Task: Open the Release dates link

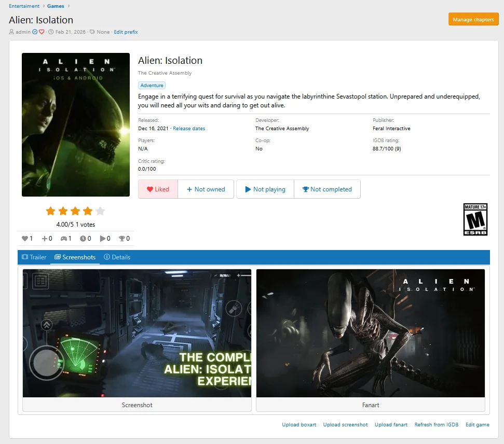Action: click(189, 128)
